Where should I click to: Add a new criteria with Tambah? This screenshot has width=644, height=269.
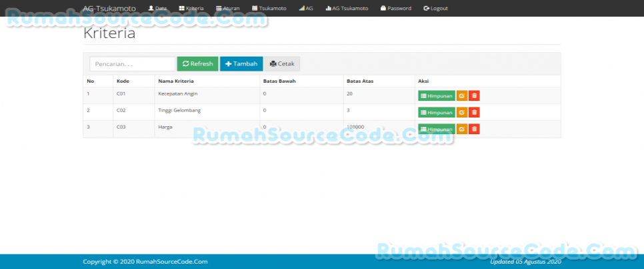tap(241, 63)
